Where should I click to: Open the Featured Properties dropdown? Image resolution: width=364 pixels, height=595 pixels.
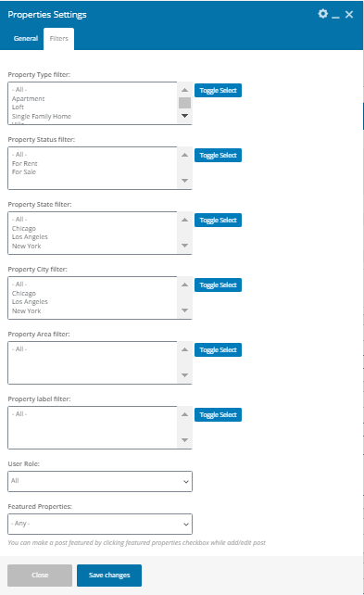pyautogui.click(x=100, y=524)
